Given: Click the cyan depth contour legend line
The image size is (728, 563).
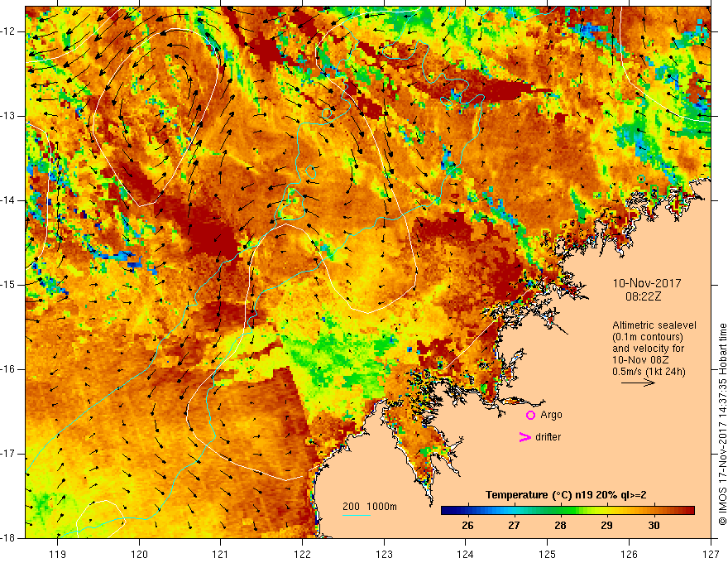Looking at the screenshot, I should point(356,515).
